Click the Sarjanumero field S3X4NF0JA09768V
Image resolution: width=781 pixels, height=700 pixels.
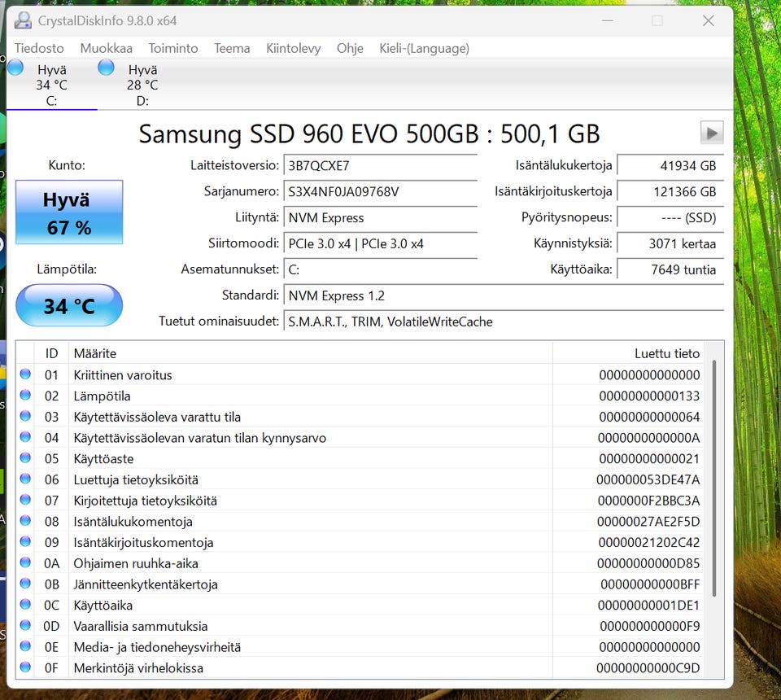(381, 191)
